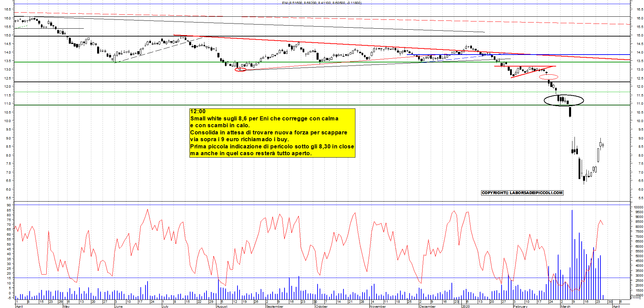Click "February" on the date axis

[520, 306]
